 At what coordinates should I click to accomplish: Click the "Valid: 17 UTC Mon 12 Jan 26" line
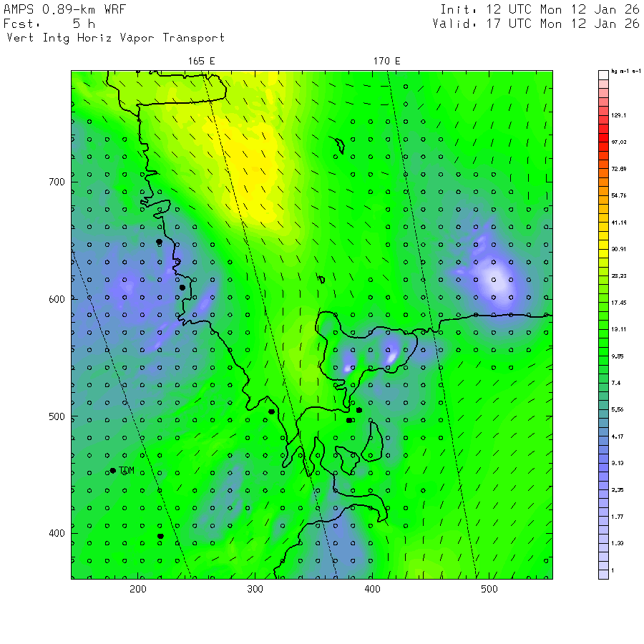pyautogui.click(x=536, y=24)
